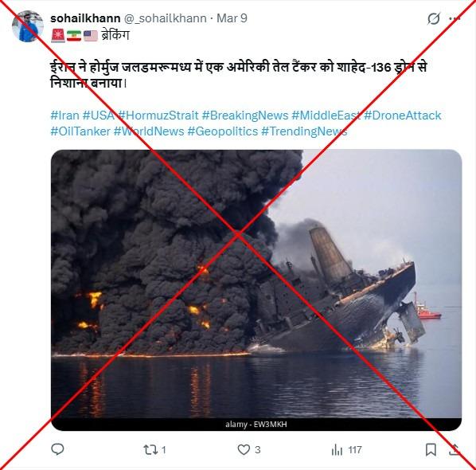Click the sohailkhann display name

click(x=85, y=18)
